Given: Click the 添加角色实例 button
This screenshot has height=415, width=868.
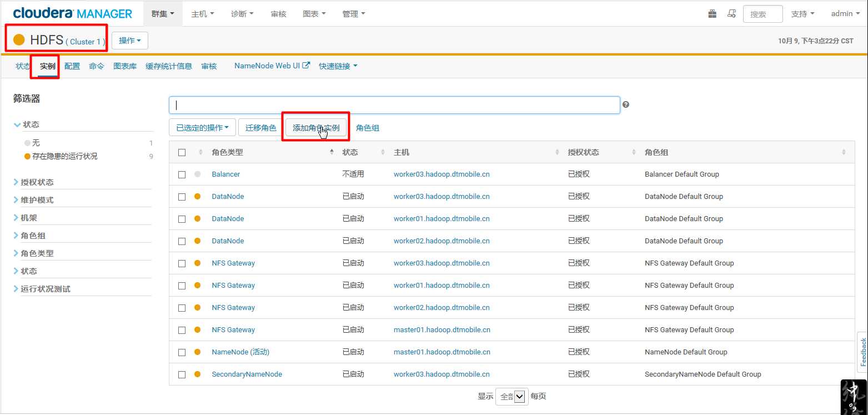Looking at the screenshot, I should coord(316,128).
